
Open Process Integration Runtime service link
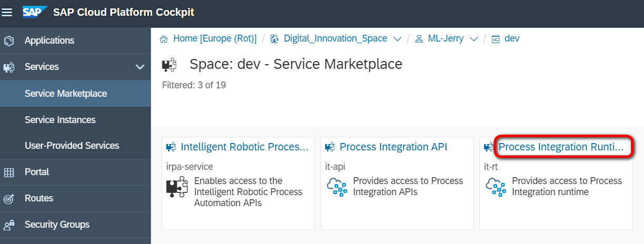tap(561, 147)
